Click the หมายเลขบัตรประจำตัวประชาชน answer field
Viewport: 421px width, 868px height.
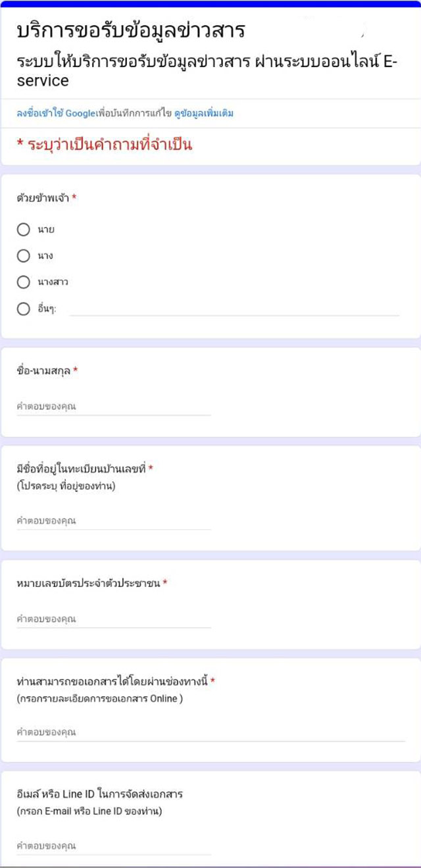114,619
